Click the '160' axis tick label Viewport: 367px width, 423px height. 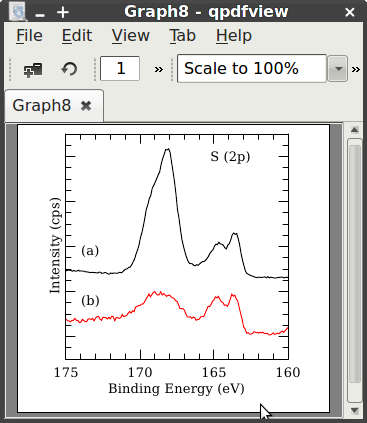[288, 372]
